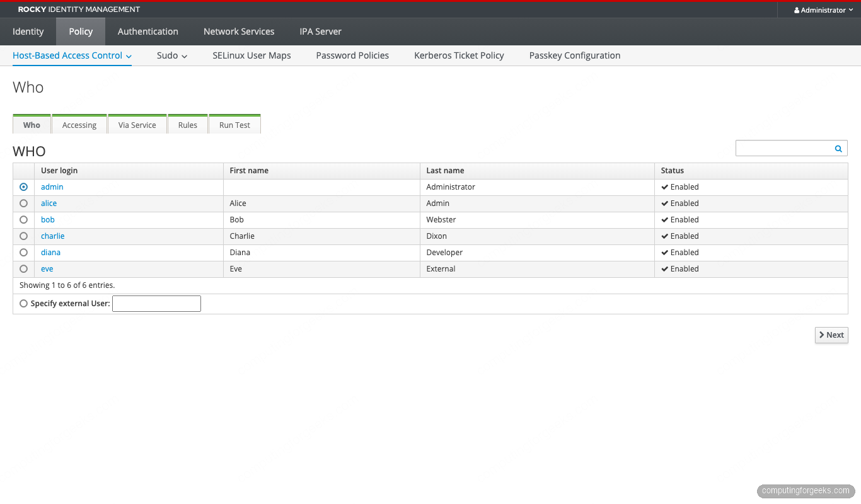Switch to the Who tab
The height and width of the screenshot is (504, 861).
click(x=32, y=124)
